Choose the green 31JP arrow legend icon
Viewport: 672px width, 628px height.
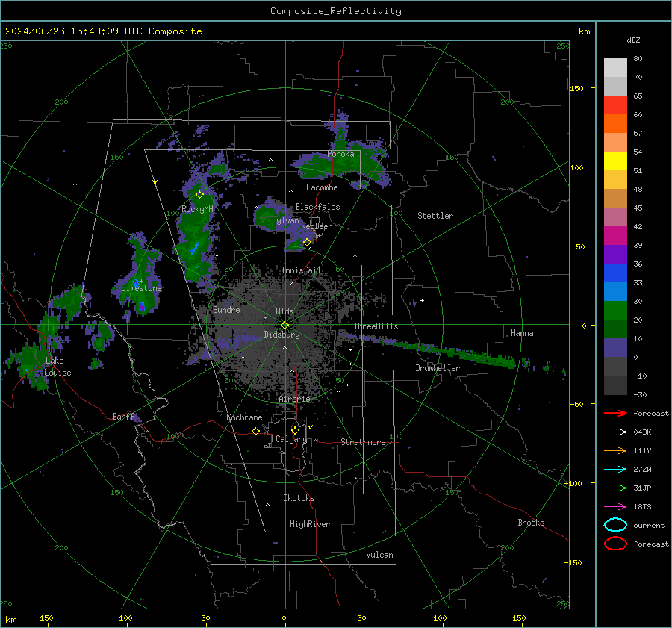[615, 488]
